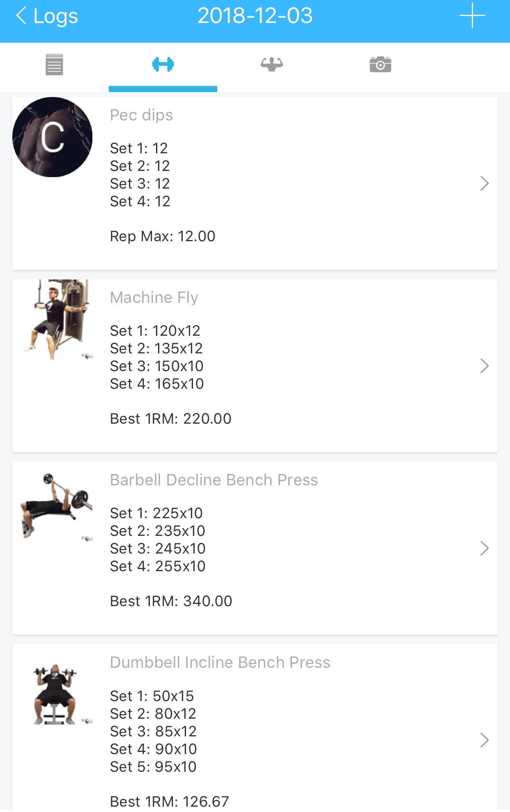510x812 pixels.
Task: Select the Pec dips title
Action: 141,115
